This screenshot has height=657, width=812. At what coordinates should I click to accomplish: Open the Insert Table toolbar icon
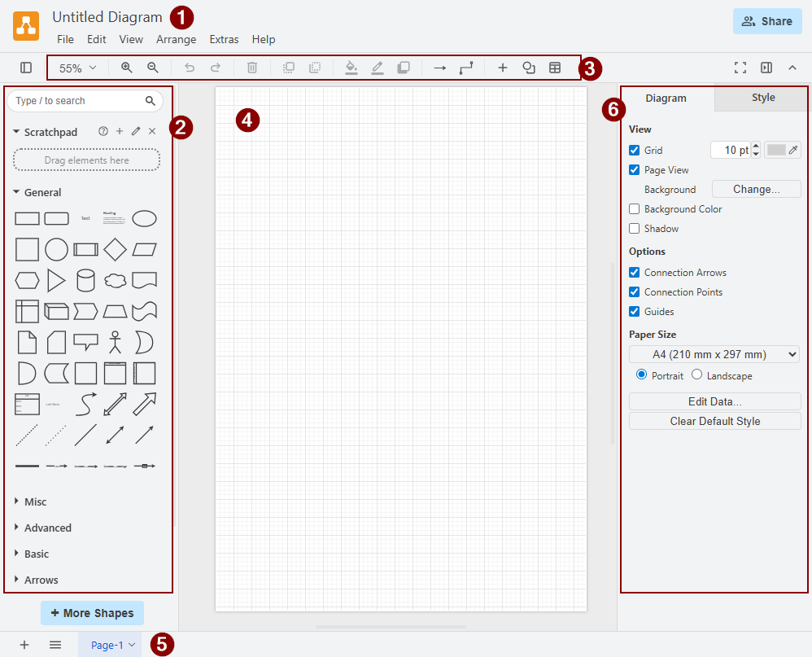(555, 68)
